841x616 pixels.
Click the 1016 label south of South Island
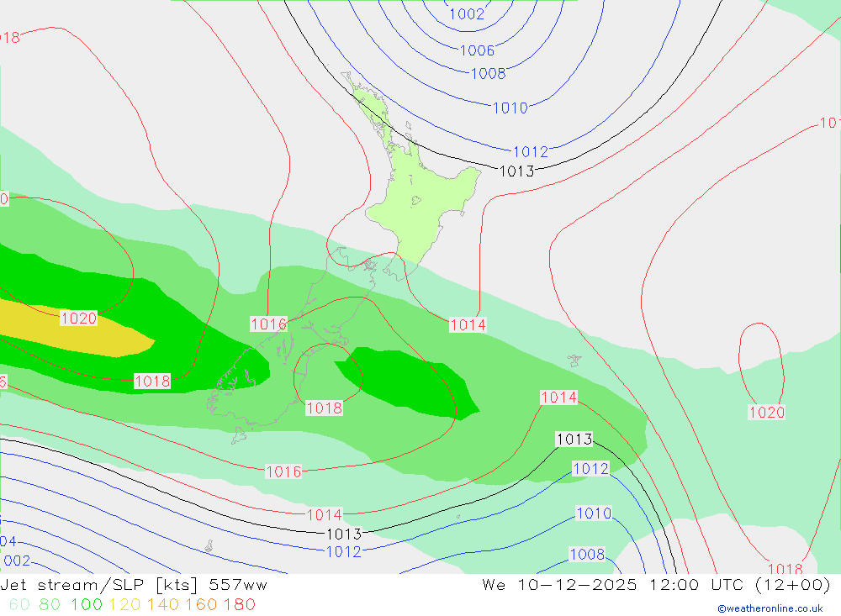283,471
